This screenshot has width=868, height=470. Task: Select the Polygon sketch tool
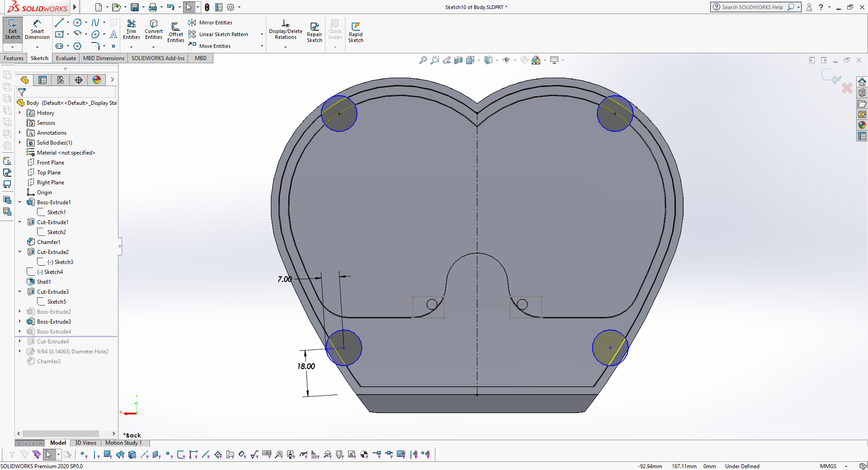[77, 46]
